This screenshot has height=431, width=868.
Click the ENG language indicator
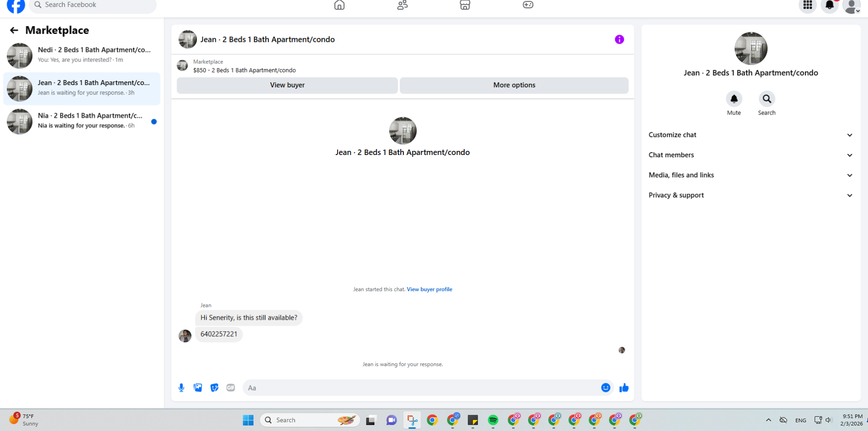(800, 420)
